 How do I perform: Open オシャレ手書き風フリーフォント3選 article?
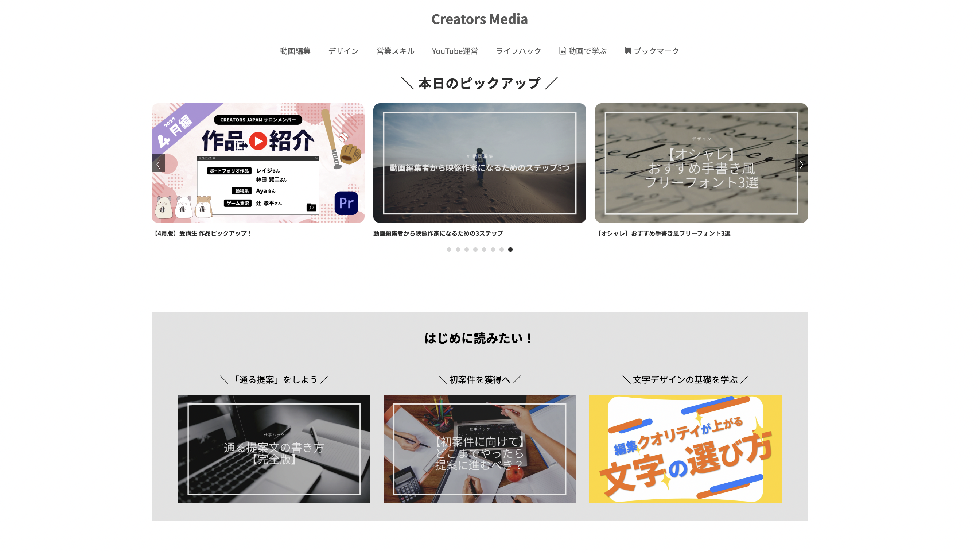click(x=701, y=163)
